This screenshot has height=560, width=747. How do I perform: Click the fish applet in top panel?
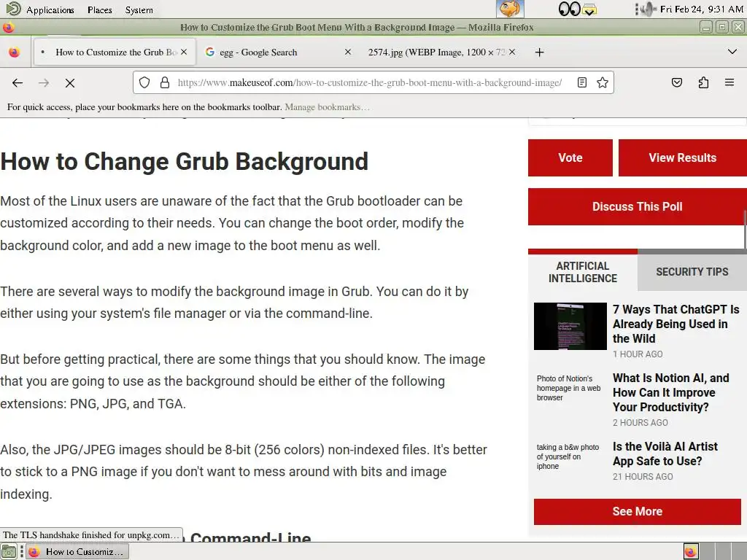point(510,9)
